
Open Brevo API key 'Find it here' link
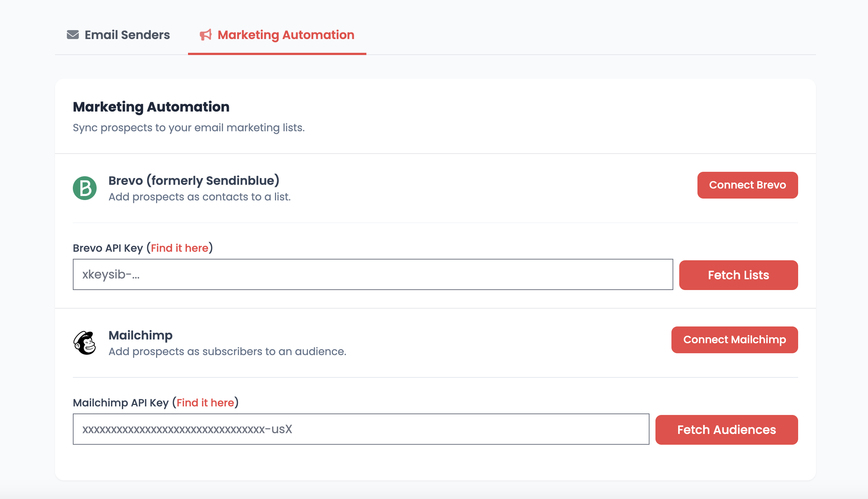coord(179,248)
